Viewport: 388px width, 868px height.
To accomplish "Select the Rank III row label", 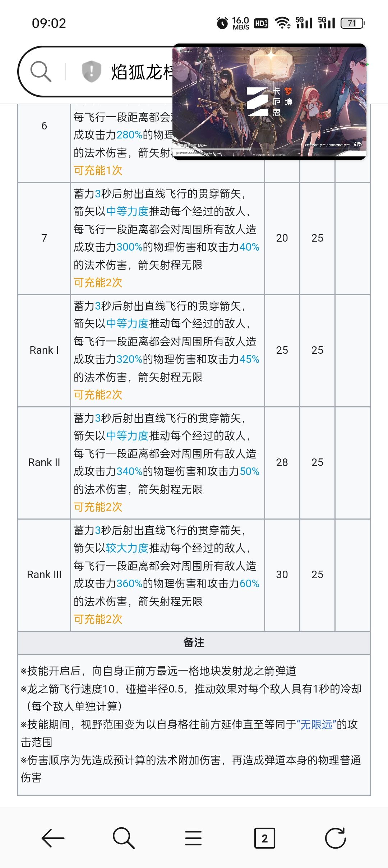I will coord(44,575).
